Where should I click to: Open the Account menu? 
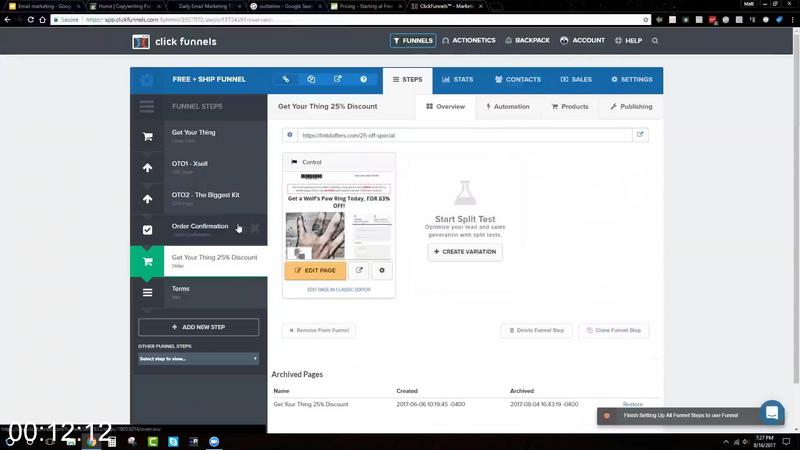click(x=582, y=40)
